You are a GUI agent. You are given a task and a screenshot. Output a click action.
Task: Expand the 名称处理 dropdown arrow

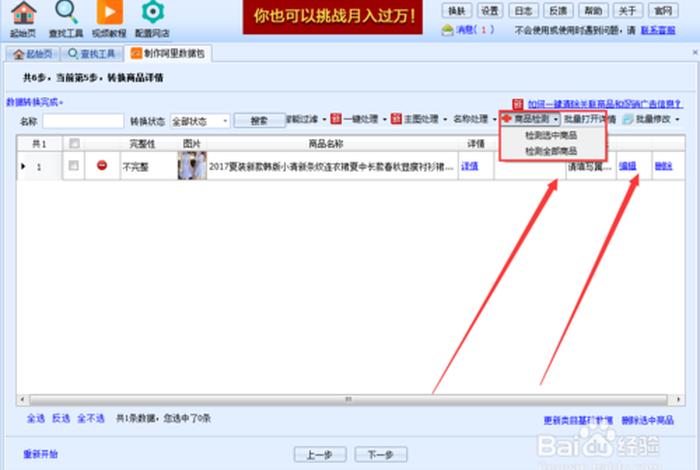pos(494,120)
